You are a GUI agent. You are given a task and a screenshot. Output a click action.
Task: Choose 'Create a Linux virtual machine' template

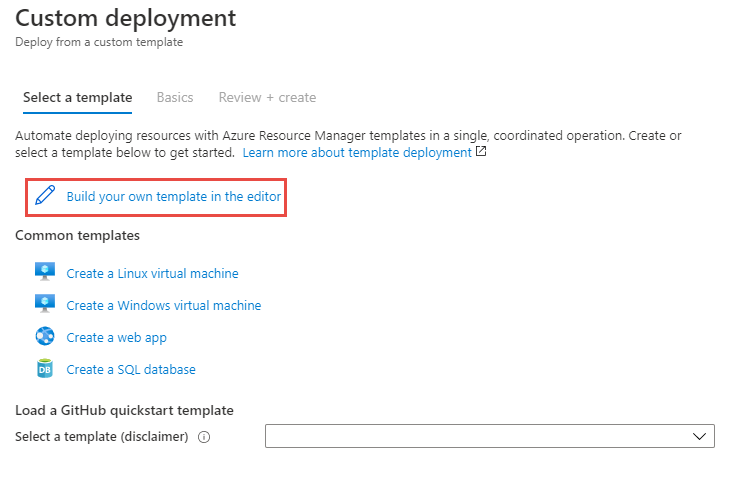click(152, 273)
